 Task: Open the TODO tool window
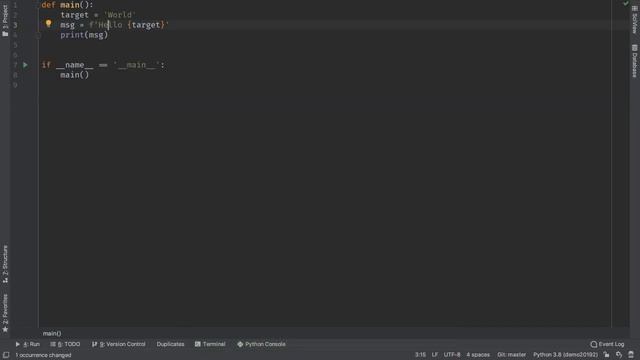point(65,344)
